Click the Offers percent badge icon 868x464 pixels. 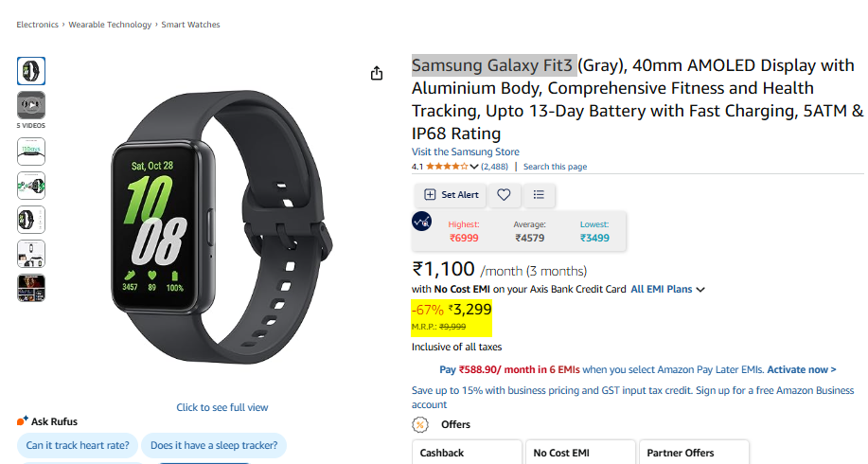tap(419, 424)
